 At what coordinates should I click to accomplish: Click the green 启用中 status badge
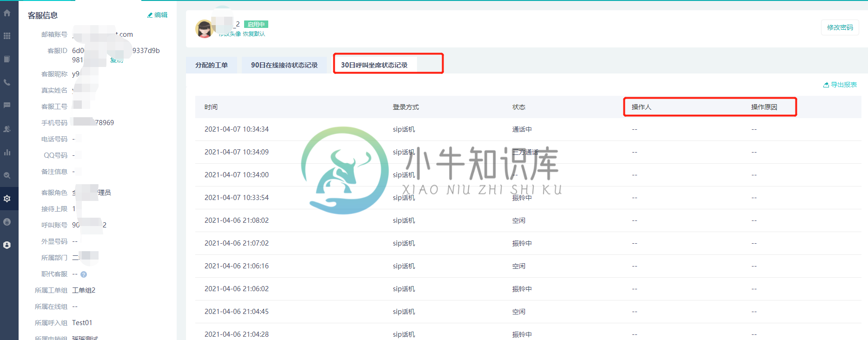tap(256, 24)
